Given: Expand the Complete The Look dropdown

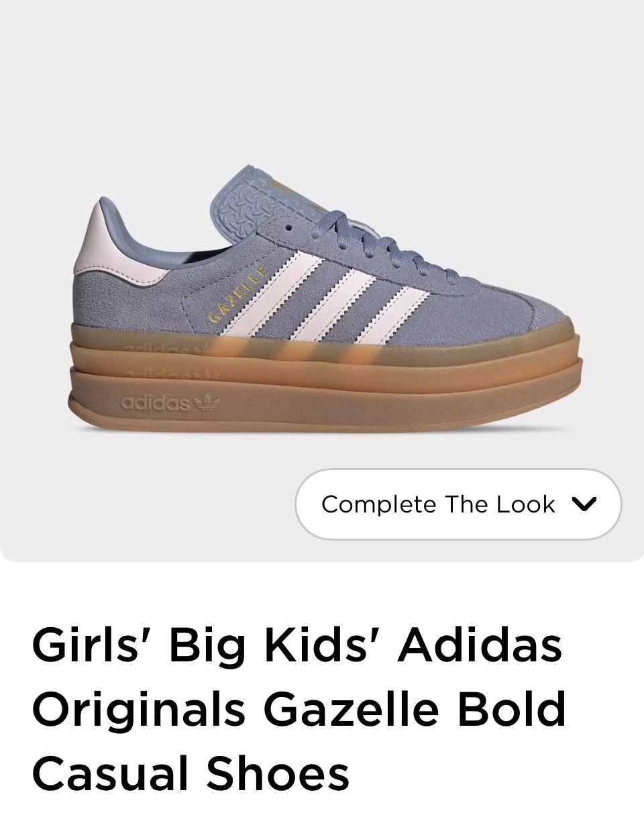Looking at the screenshot, I should tap(458, 504).
